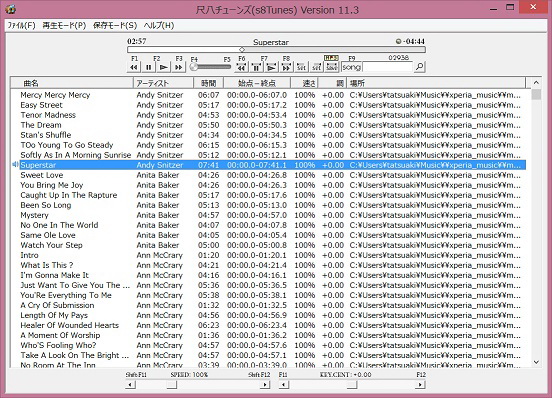Select the song 'Mystery'
This screenshot has height=398, width=552.
(x=34, y=215)
